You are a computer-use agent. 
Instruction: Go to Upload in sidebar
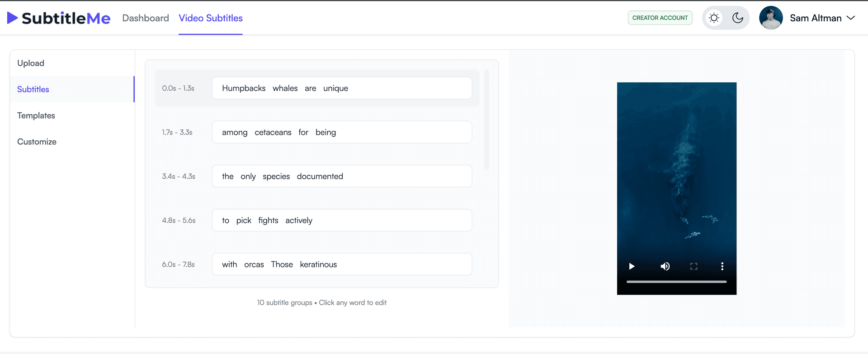(x=31, y=63)
